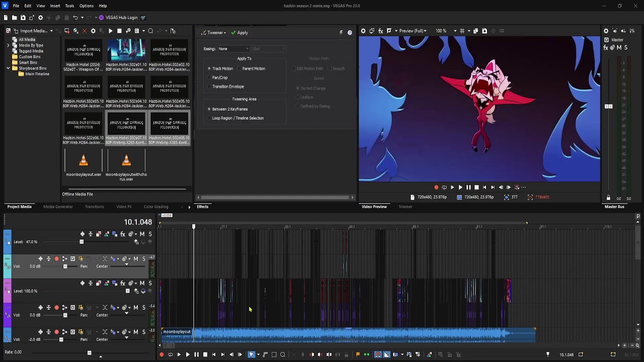644x362 pixels.
Task: Solo video track 1
Action: [150, 234]
